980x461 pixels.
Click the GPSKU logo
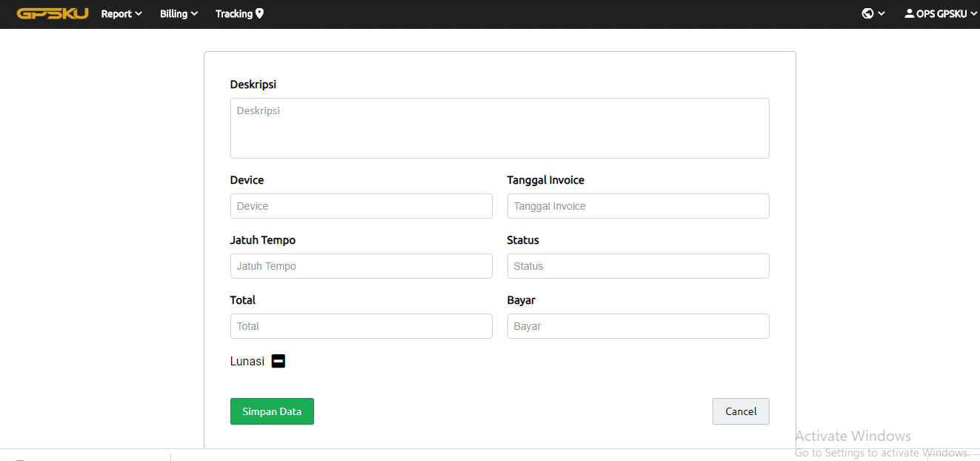53,13
